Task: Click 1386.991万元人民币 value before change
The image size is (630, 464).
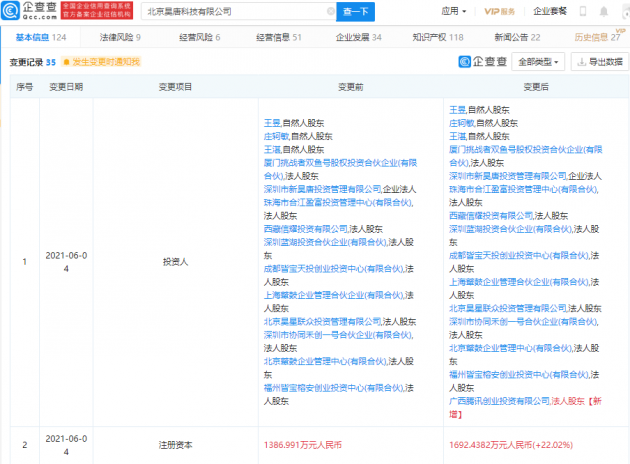Action: coord(303,445)
